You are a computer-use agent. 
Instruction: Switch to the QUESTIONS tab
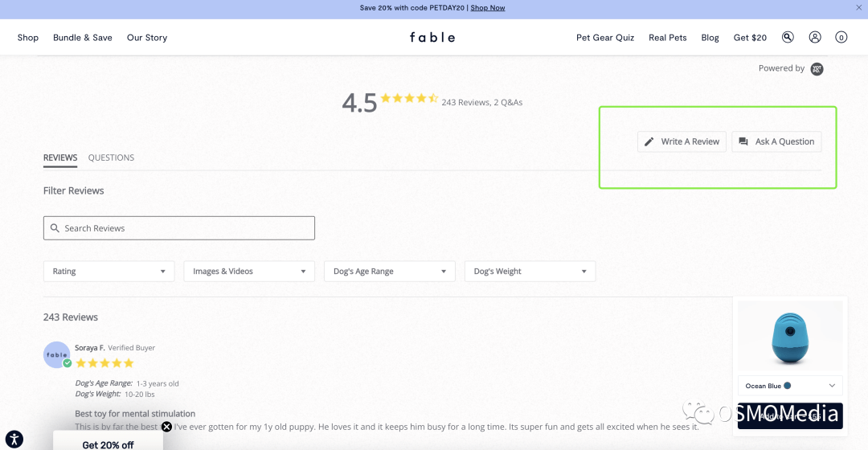(111, 157)
